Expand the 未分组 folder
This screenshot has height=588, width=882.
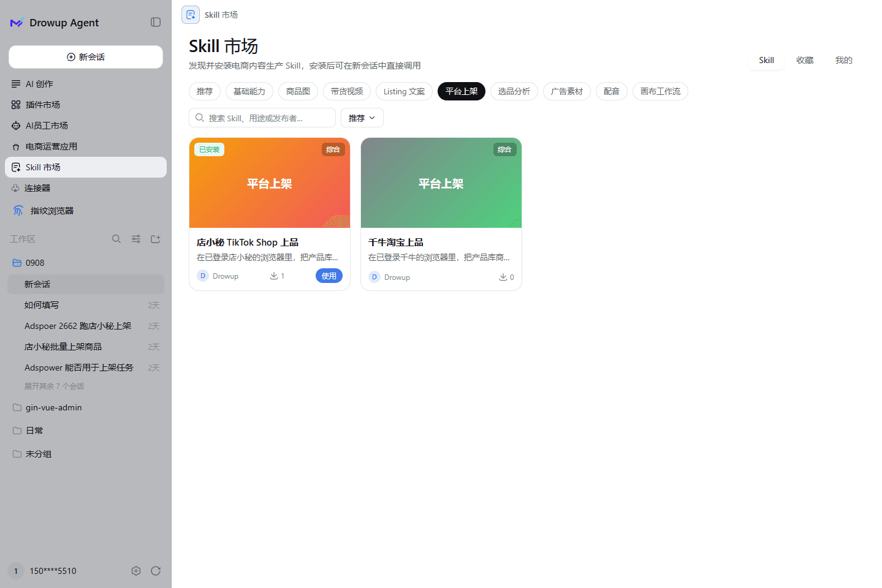[x=86, y=454]
